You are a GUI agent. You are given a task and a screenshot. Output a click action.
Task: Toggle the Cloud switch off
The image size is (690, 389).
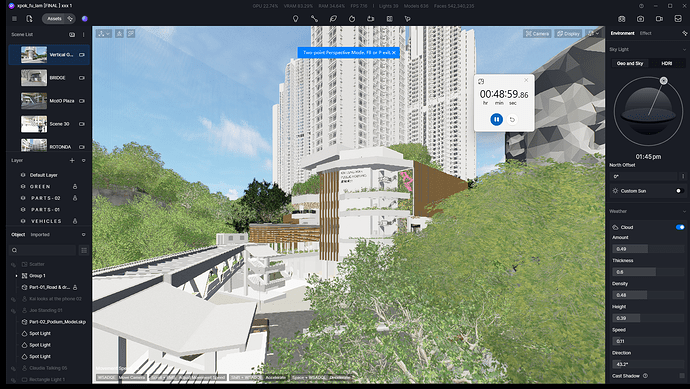(680, 228)
